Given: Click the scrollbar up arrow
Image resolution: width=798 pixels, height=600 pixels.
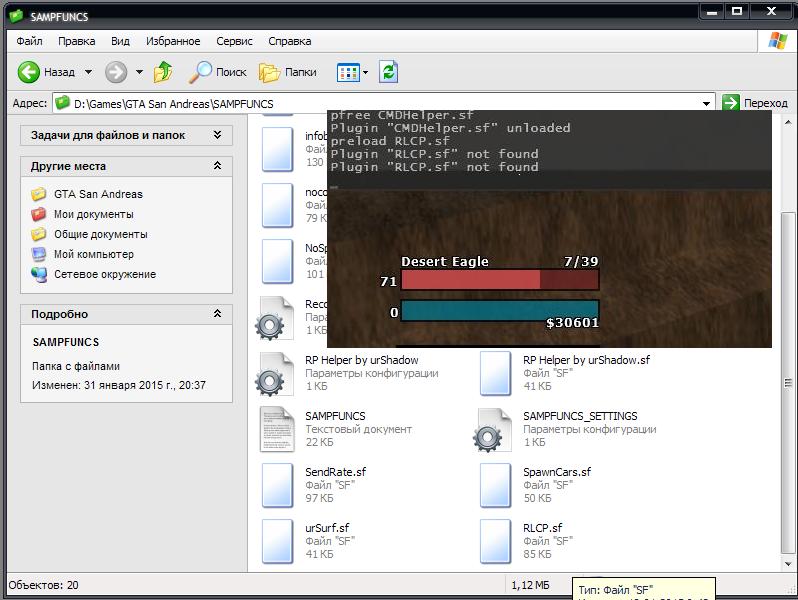Looking at the screenshot, I should point(788,122).
